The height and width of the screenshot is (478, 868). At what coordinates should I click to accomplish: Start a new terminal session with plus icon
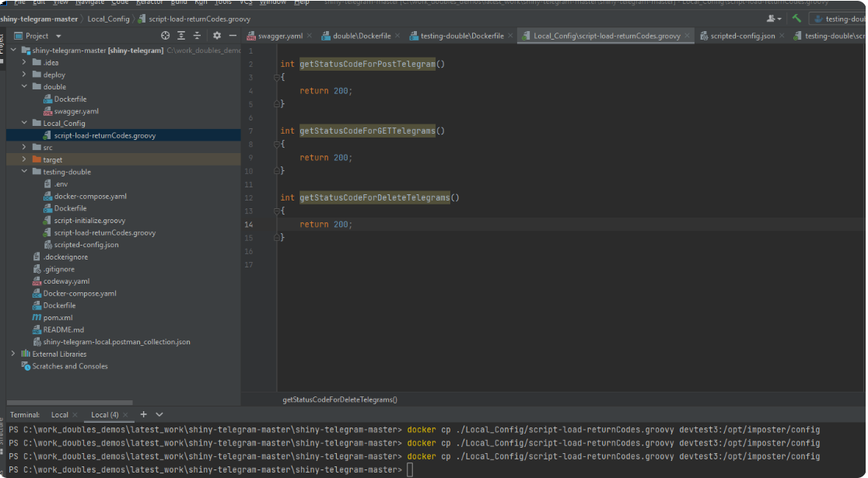143,414
